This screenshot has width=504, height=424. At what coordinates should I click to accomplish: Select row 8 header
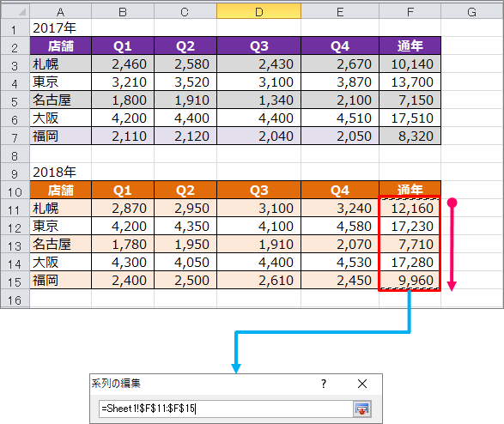tap(15, 154)
